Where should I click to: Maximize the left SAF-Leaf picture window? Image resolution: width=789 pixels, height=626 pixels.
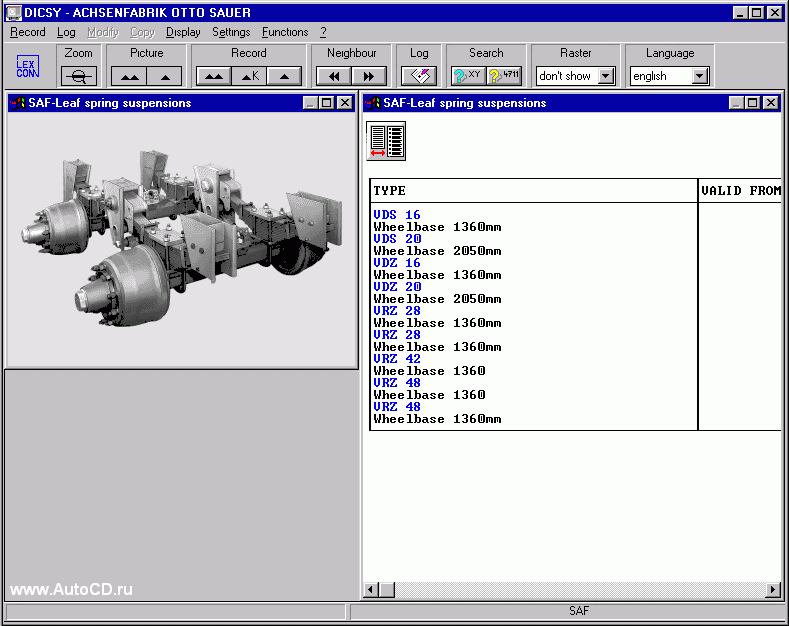[327, 103]
